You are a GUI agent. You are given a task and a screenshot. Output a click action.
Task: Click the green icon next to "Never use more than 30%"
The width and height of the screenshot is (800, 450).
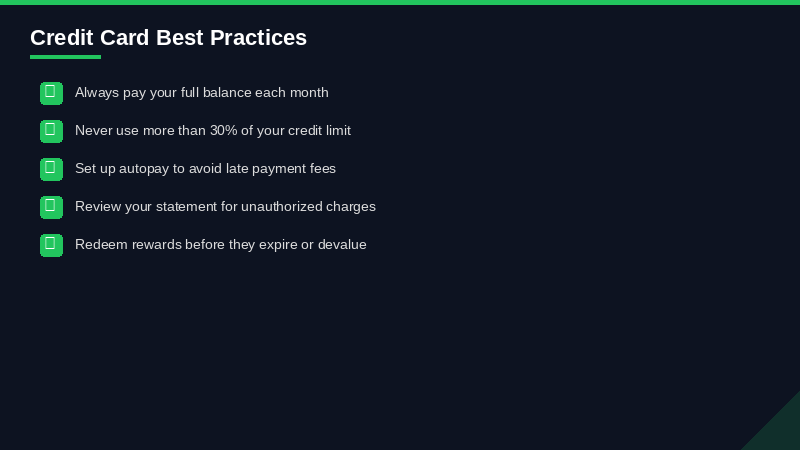coord(51,131)
